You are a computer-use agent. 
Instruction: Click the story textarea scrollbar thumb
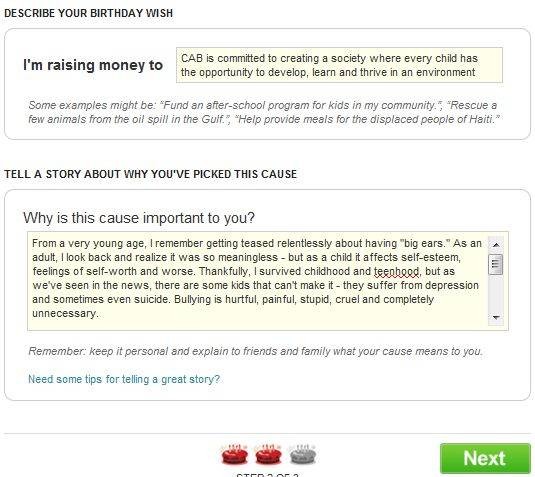(496, 264)
